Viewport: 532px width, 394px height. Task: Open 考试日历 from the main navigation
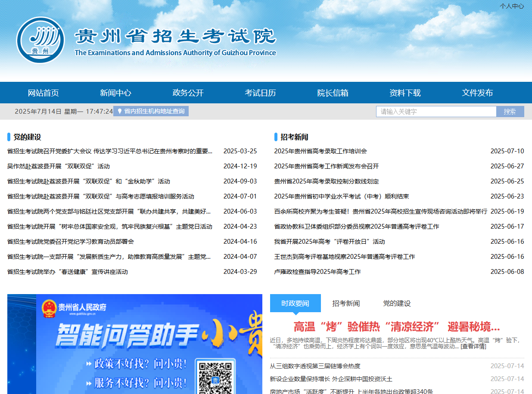click(260, 93)
